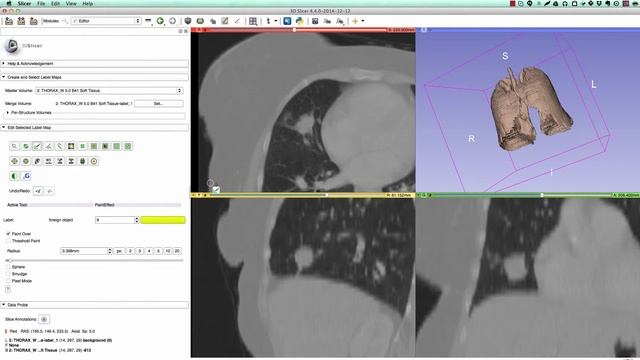Open the Editor module selector dropdown
Viewport: 640px width, 360px height.
(x=106, y=21)
